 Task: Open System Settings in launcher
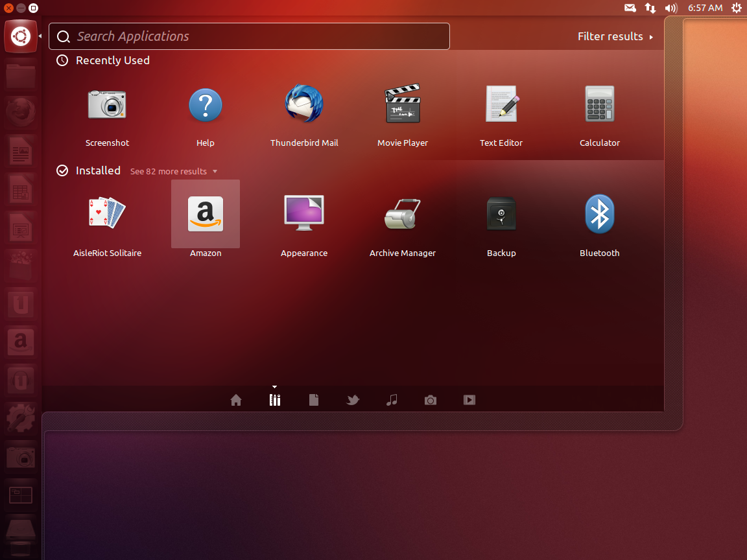pos(21,418)
